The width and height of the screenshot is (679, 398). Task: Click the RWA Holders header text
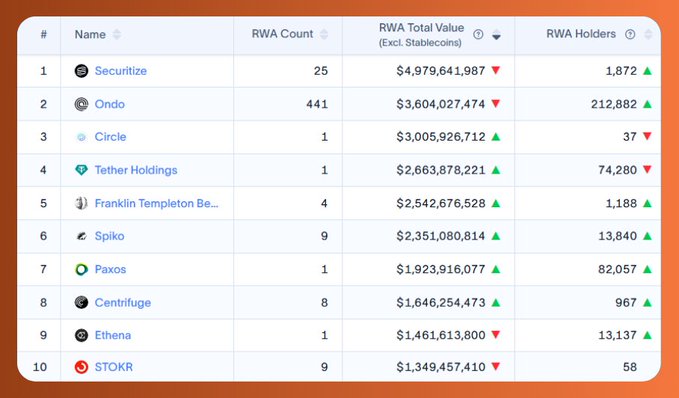(581, 34)
